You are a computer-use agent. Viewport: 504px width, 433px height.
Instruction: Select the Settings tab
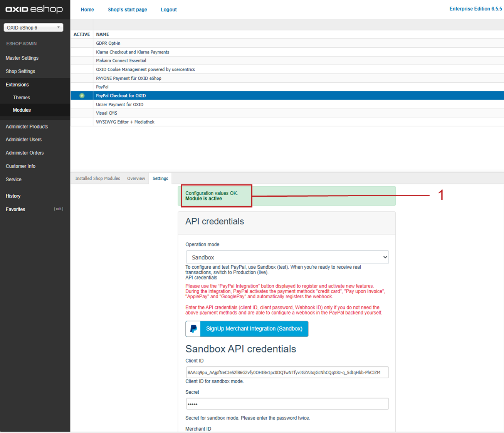(160, 179)
